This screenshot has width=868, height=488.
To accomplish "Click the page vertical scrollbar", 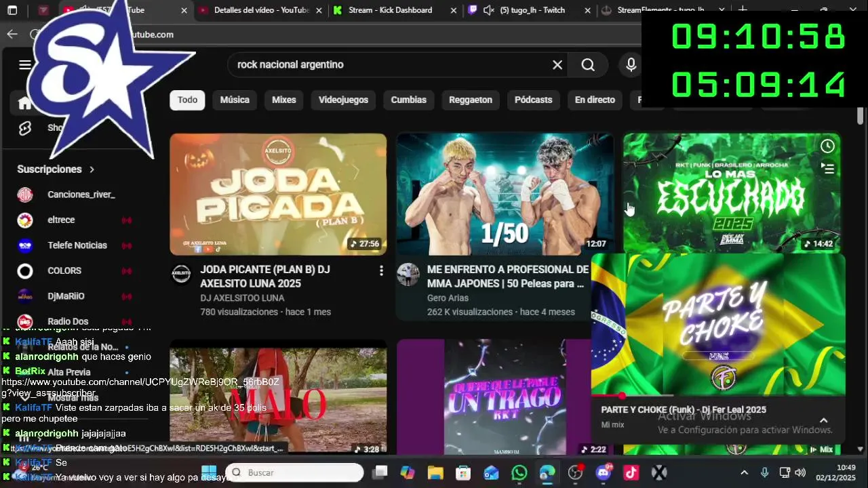I will pos(861,115).
